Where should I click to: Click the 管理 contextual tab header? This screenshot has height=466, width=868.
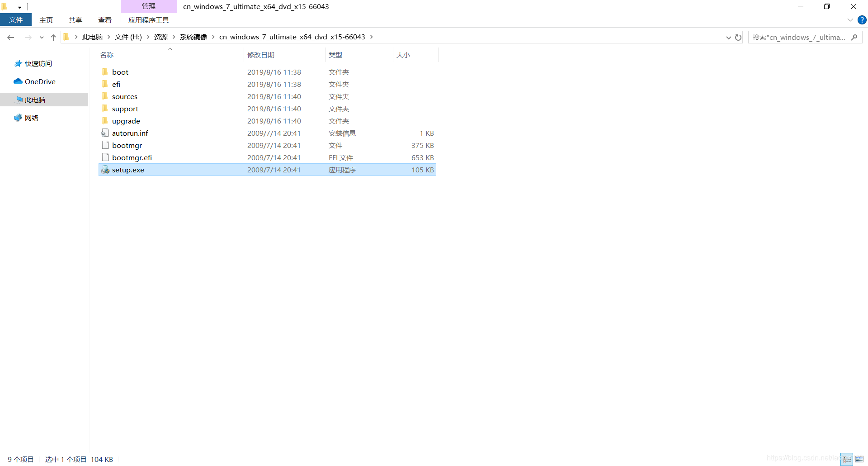coord(149,6)
